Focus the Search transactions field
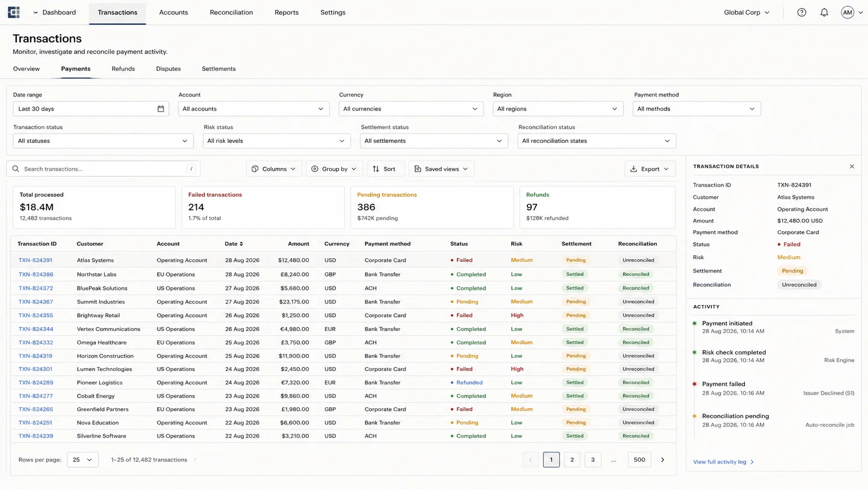This screenshot has width=868, height=489. tap(103, 169)
